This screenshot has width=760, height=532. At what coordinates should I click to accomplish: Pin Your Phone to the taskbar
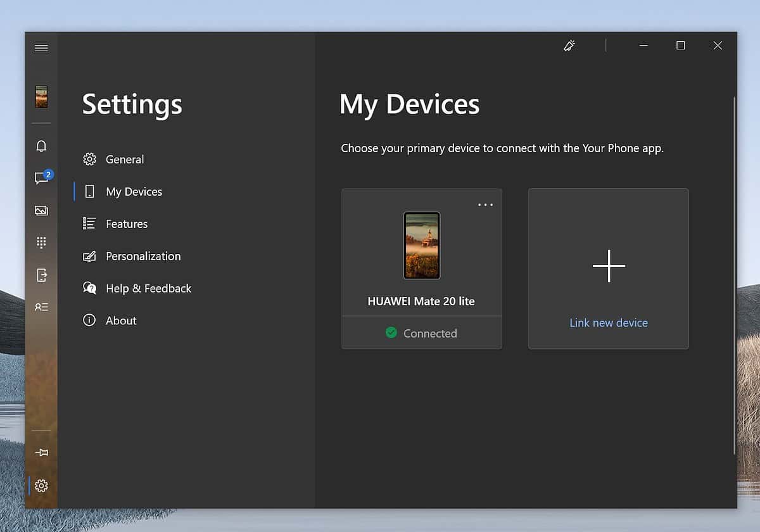[41, 452]
